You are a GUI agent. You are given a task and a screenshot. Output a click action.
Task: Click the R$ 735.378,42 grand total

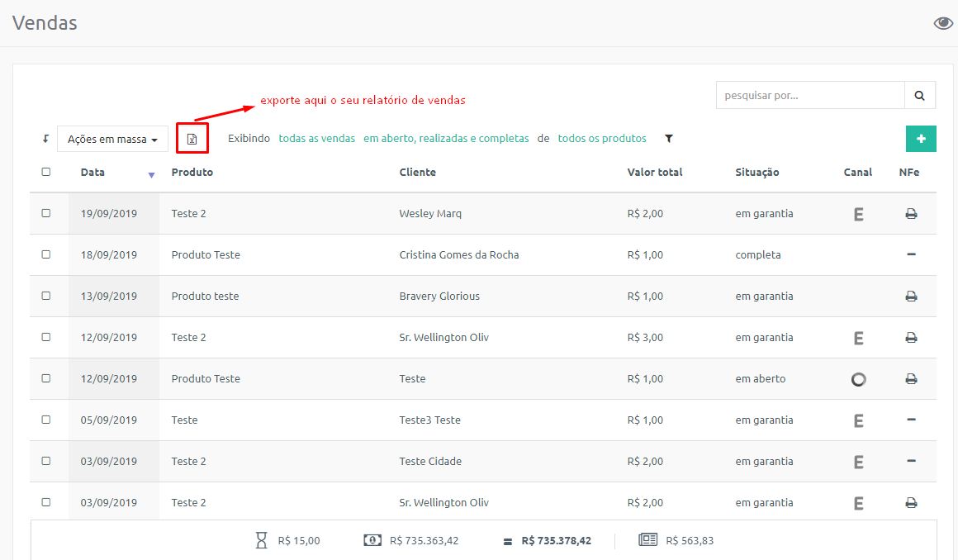click(556, 540)
